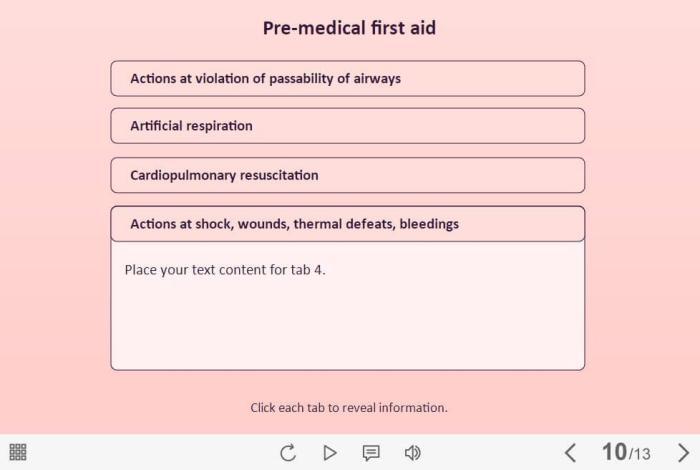
Task: Click the tab 4 placeholder text
Action: click(225, 269)
